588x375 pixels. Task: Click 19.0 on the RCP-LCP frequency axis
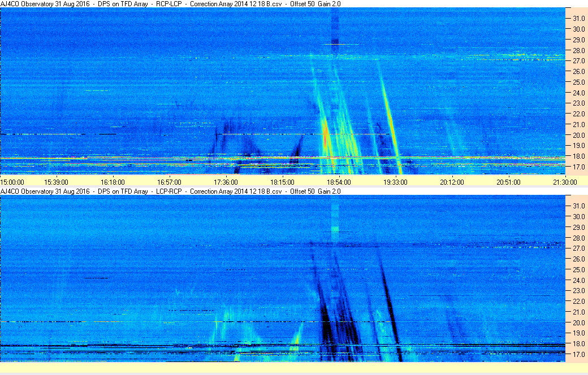[578, 146]
